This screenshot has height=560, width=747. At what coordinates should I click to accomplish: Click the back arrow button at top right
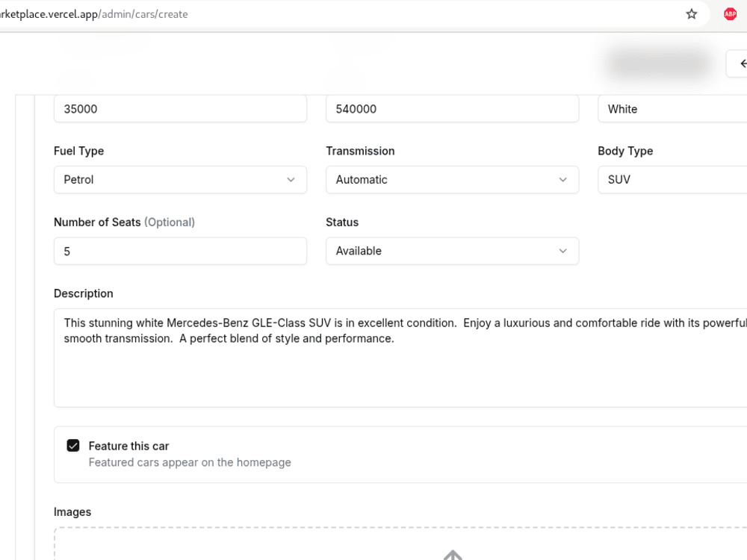tap(737, 63)
